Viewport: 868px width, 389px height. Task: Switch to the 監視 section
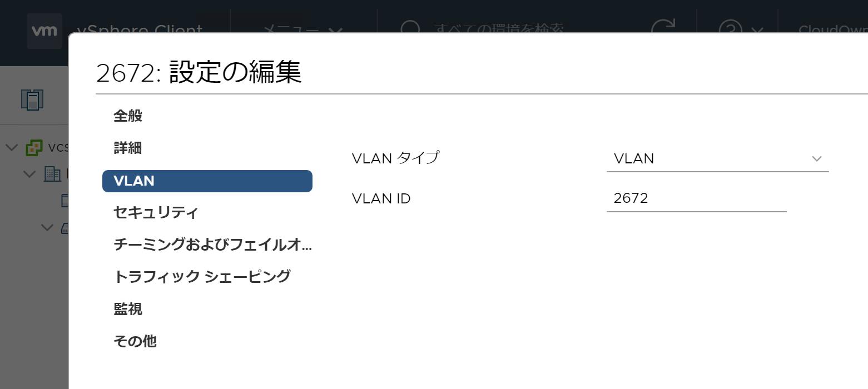pos(128,309)
